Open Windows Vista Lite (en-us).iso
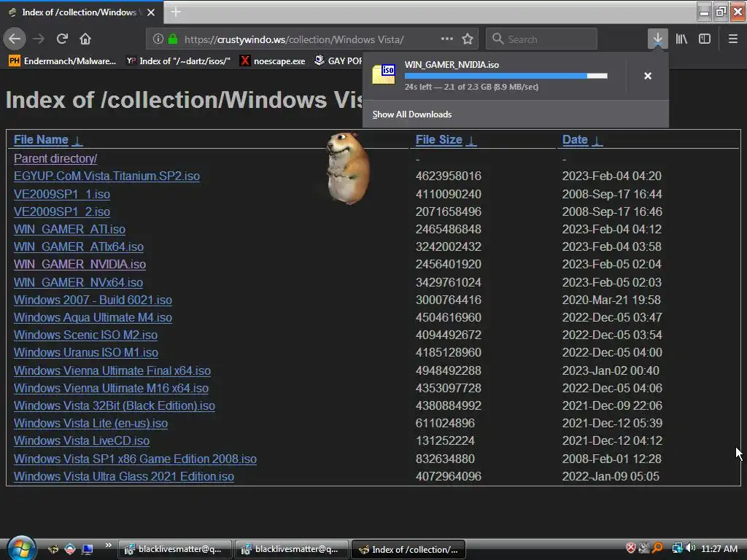Image resolution: width=747 pixels, height=560 pixels. 90,424
